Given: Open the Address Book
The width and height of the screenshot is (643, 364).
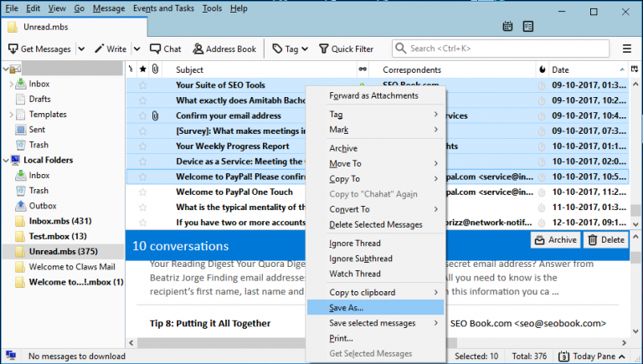Looking at the screenshot, I should click(x=224, y=49).
